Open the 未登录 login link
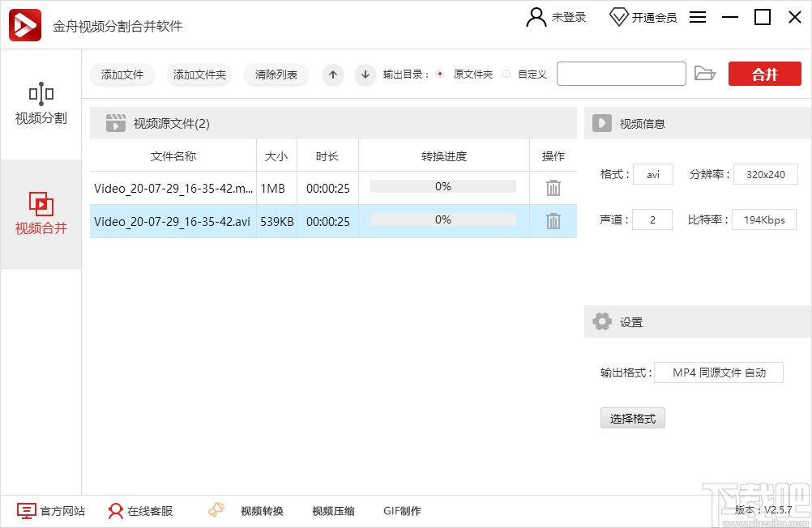812x528 pixels. pyautogui.click(x=569, y=17)
